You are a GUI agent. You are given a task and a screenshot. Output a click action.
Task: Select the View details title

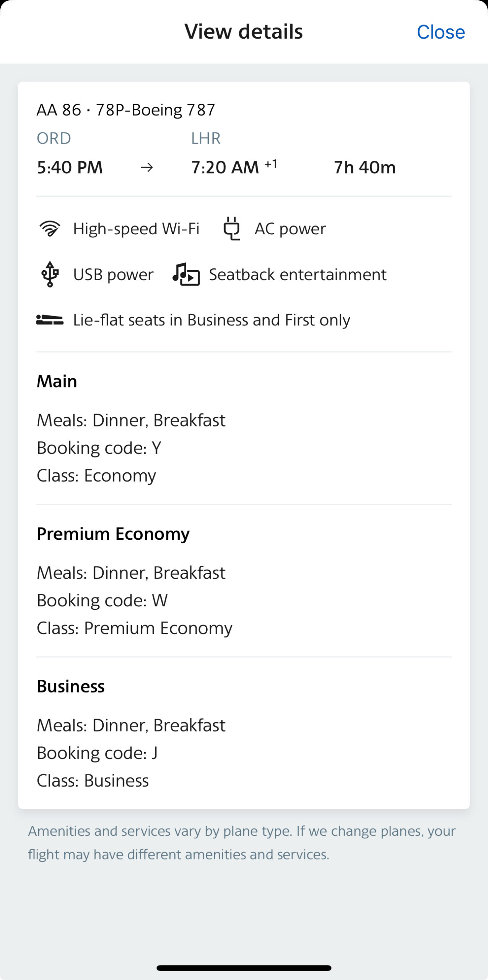pyautogui.click(x=244, y=31)
